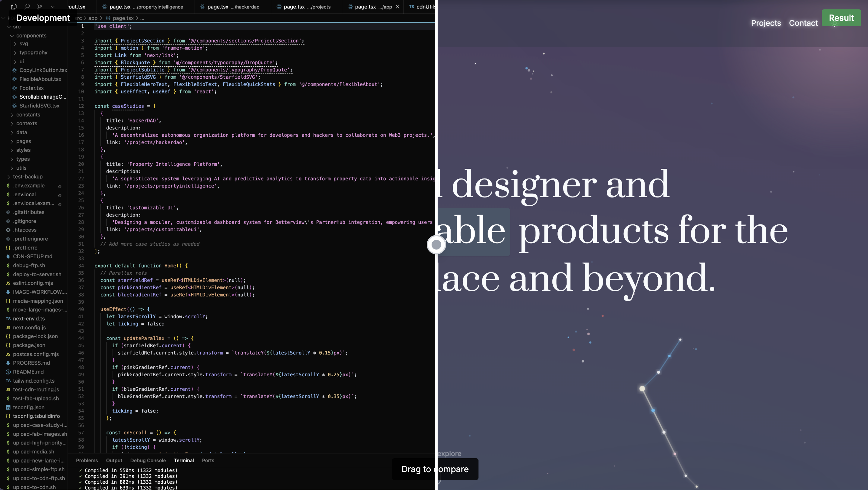868x490 pixels.
Task: Click the drag-to-compare slider handle
Action: click(436, 245)
